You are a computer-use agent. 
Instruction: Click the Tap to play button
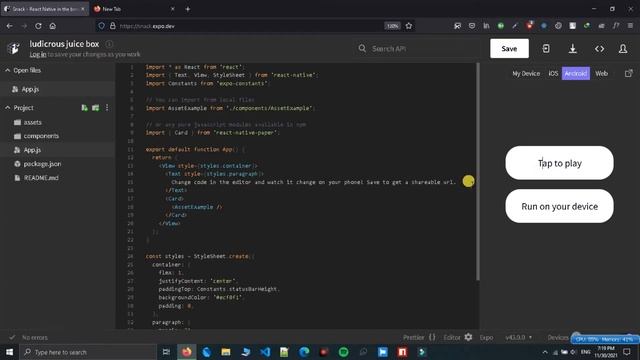coord(559,163)
